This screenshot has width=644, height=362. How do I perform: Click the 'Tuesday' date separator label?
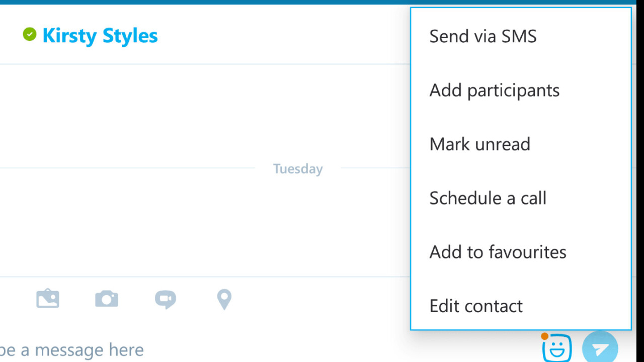tap(298, 169)
